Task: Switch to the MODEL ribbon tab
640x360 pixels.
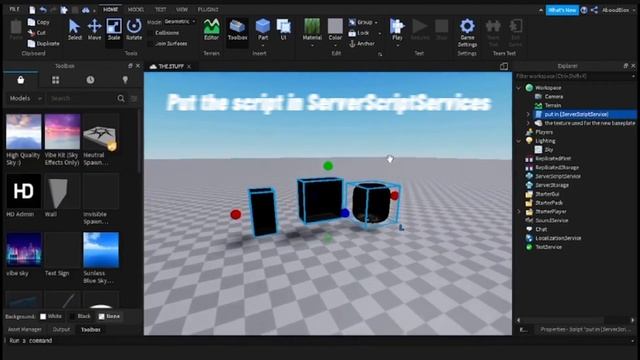Action: (x=136, y=9)
